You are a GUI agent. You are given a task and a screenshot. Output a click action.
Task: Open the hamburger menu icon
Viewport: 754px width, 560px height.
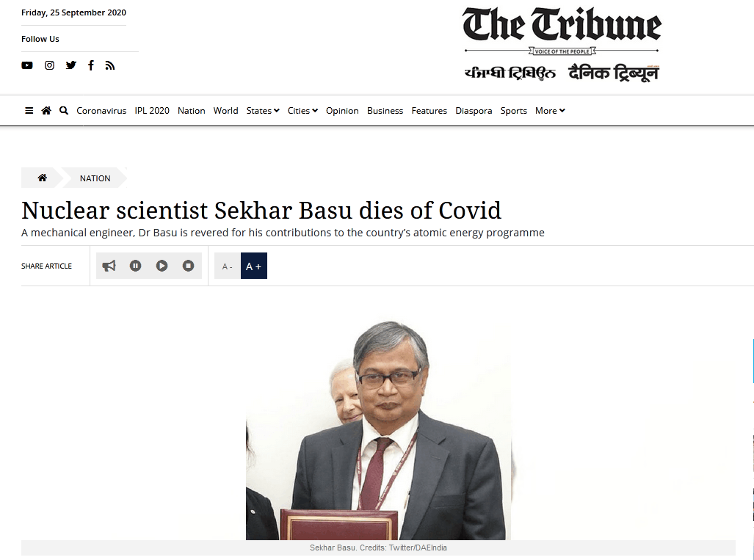point(29,111)
